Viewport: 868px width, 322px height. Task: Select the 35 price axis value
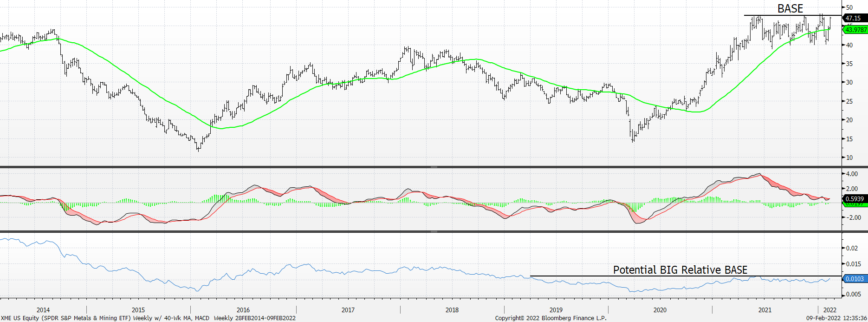849,64
